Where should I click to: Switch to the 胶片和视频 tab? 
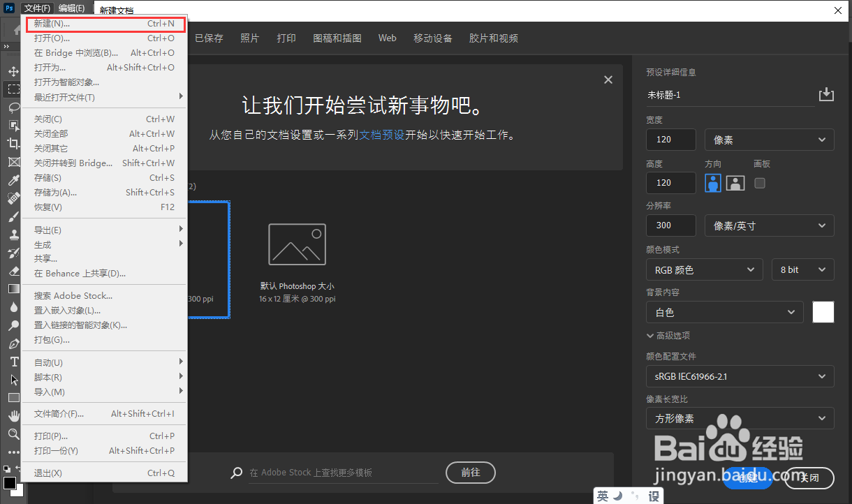pos(493,38)
